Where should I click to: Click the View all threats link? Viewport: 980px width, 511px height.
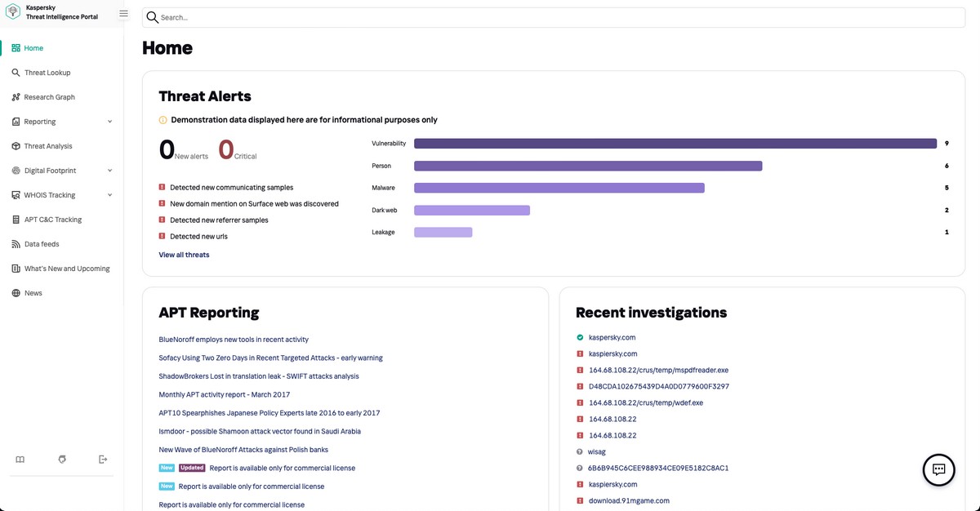point(184,255)
